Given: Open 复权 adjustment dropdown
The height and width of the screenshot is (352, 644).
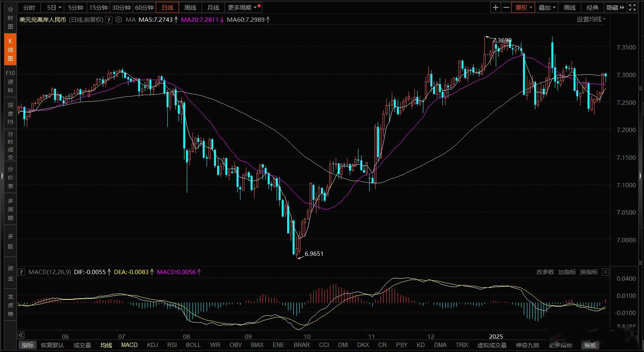Looking at the screenshot, I should click(524, 7).
